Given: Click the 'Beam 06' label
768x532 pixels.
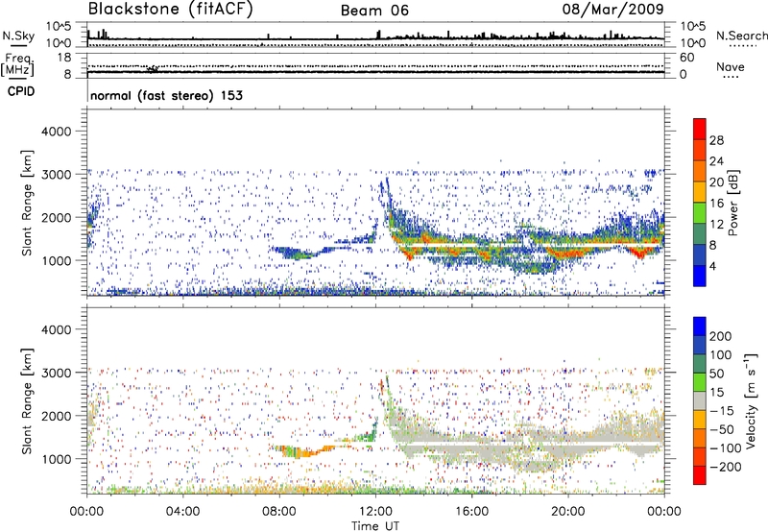Looking at the screenshot, I should (374, 11).
